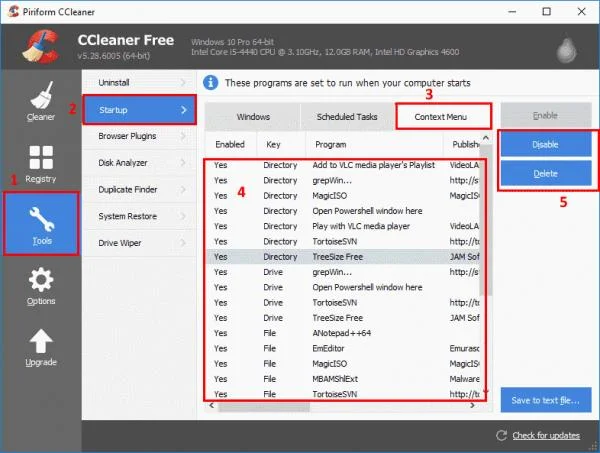Open Disk Analyzer tool
Screen dimensions: 600x453
pos(139,163)
